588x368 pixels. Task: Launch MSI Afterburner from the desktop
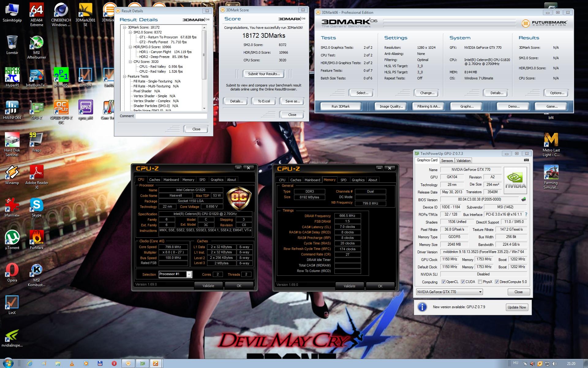pyautogui.click(x=36, y=48)
